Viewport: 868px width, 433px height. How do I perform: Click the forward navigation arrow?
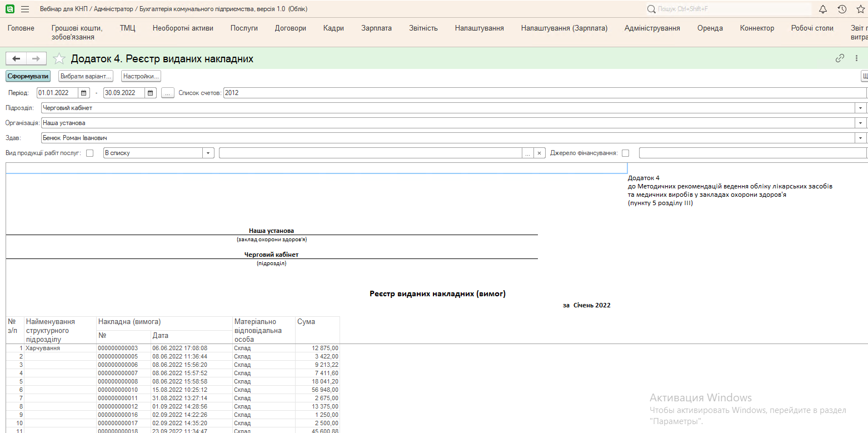(x=36, y=58)
